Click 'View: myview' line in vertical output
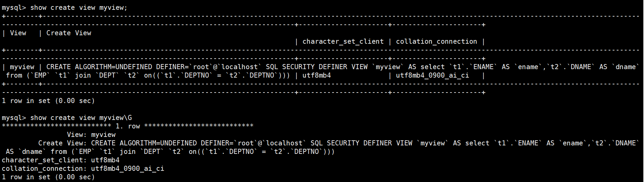Image resolution: width=644 pixels, height=182 pixels. pyautogui.click(x=91, y=135)
